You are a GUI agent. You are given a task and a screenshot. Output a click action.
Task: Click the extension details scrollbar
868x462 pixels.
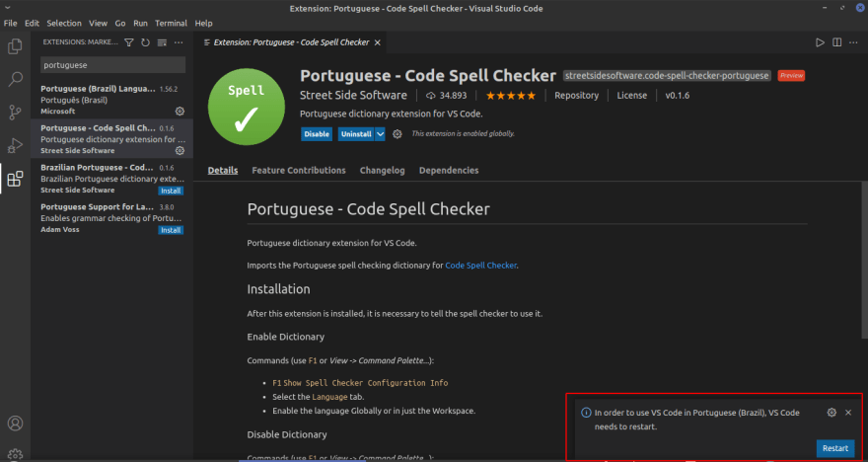[865, 260]
